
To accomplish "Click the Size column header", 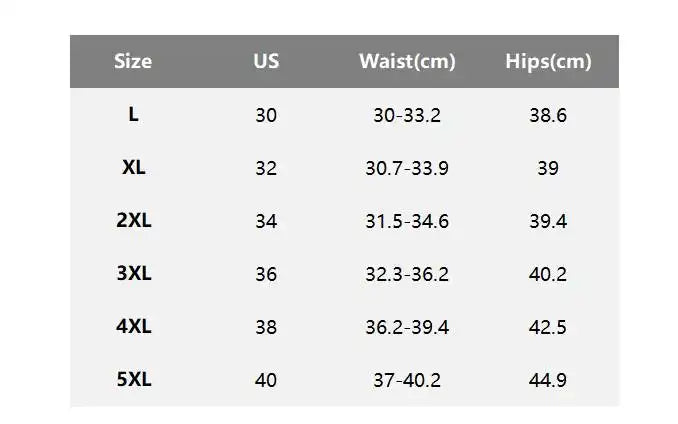I will 133,61.
